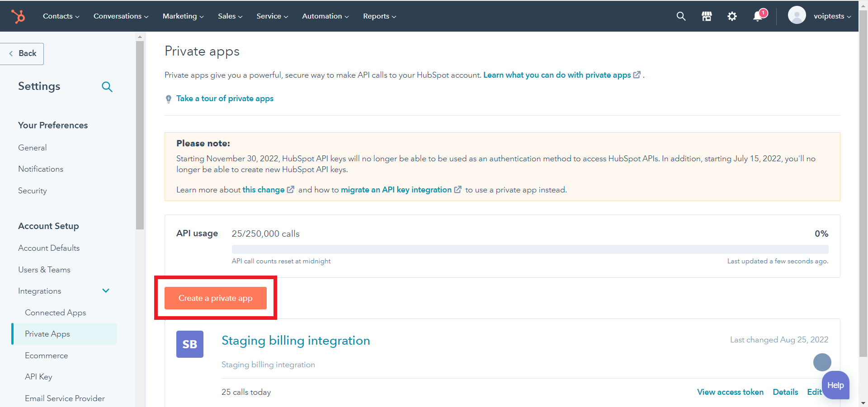Open the voiptests account dropdown
This screenshot has width=868, height=407.
(x=832, y=16)
